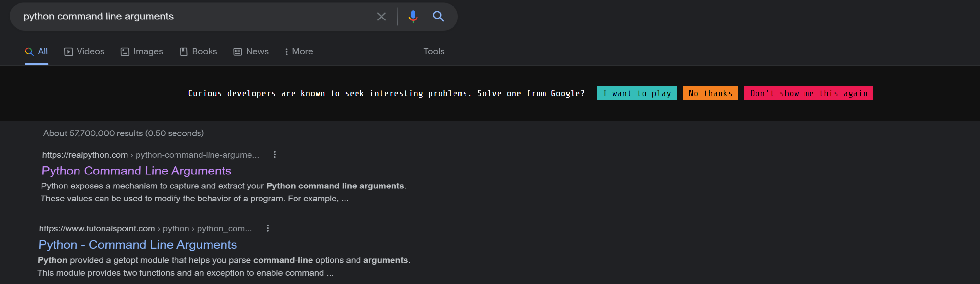Viewport: 980px width, 284px height.
Task: Switch to the Images tab
Action: pos(142,51)
